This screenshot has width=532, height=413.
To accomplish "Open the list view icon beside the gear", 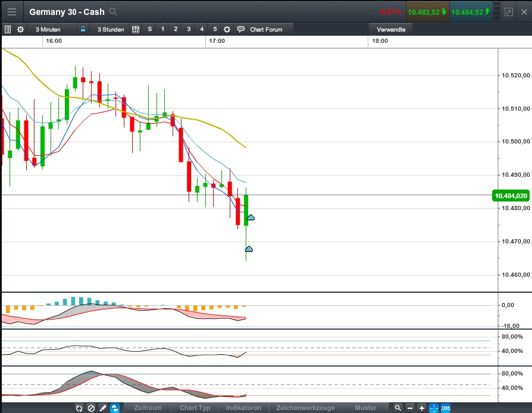I will point(7,29).
